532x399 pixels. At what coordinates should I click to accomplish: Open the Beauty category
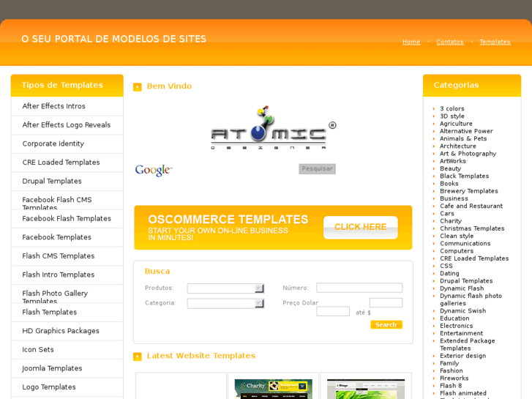[x=451, y=169]
